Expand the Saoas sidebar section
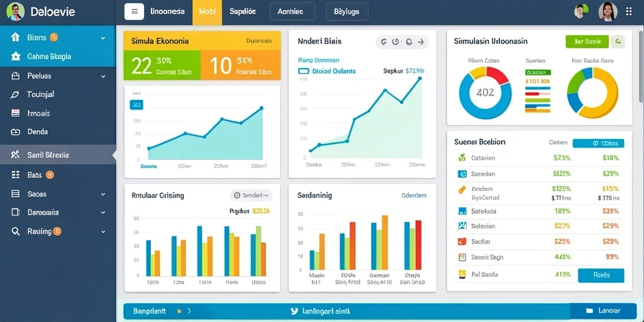Image resolution: width=644 pixels, height=322 pixels. click(x=103, y=194)
